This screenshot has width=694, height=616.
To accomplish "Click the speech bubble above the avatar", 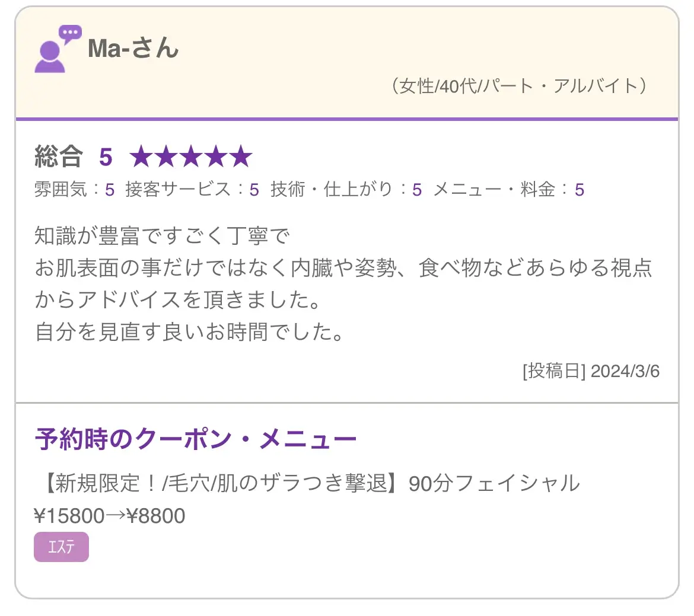I will tap(70, 34).
